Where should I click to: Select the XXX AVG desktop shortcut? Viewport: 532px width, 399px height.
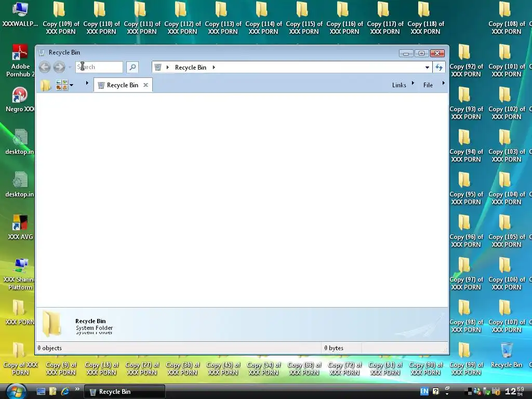[20, 228]
